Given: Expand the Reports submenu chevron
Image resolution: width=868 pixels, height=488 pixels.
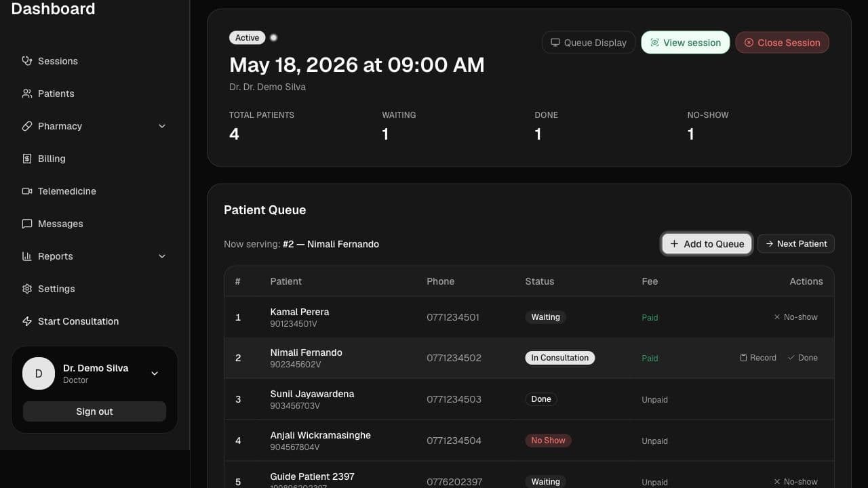Looking at the screenshot, I should click(162, 256).
